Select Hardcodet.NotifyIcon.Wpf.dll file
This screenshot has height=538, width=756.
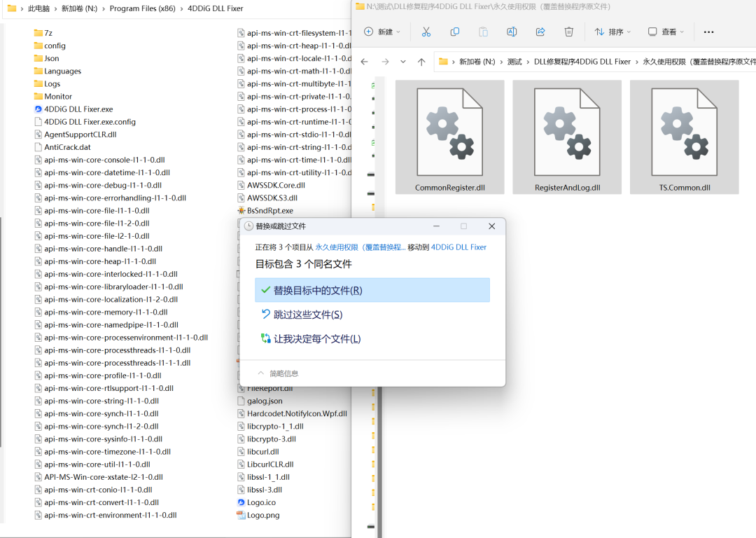click(x=292, y=413)
